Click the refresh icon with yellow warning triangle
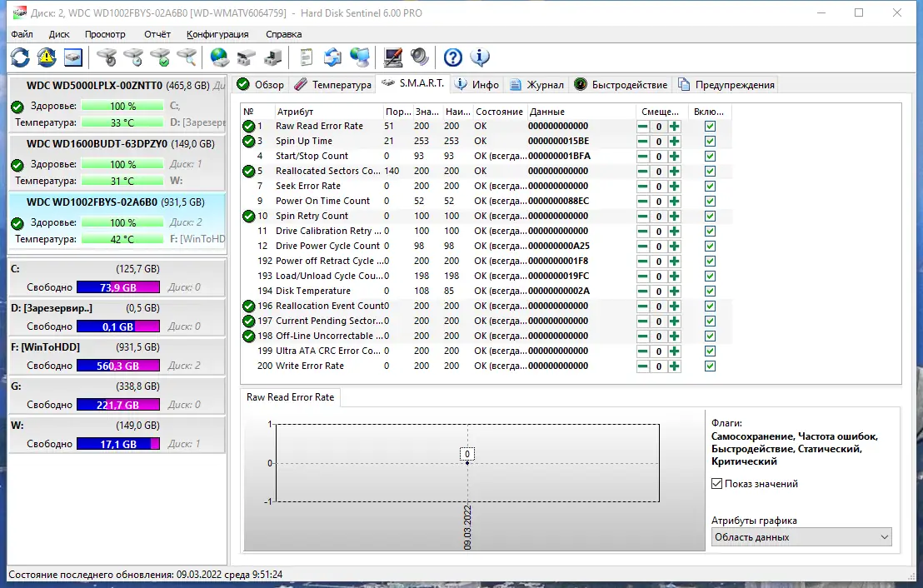The width and height of the screenshot is (923, 588). [47, 57]
